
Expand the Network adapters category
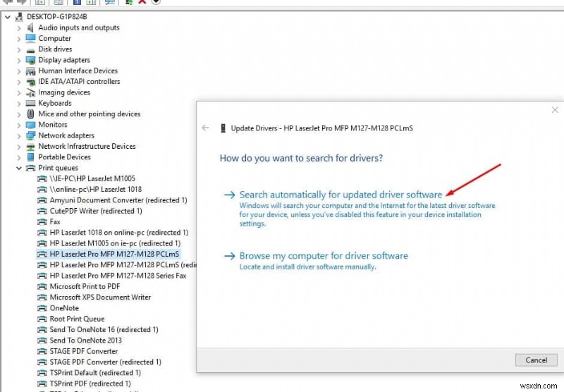19,136
